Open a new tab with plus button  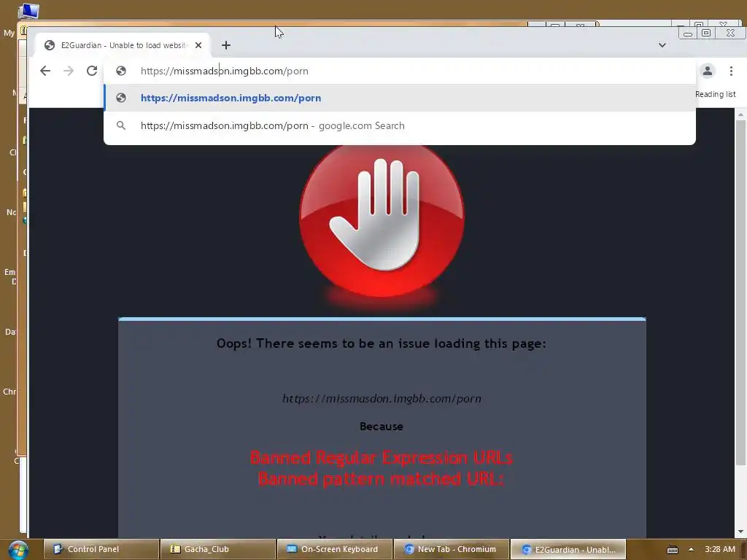point(226,45)
